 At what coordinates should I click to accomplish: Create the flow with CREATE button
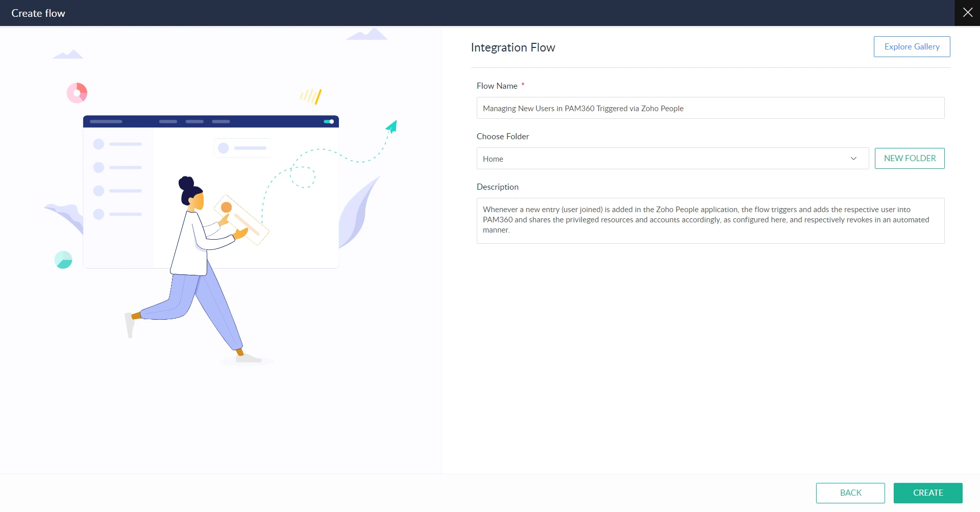[928, 493]
